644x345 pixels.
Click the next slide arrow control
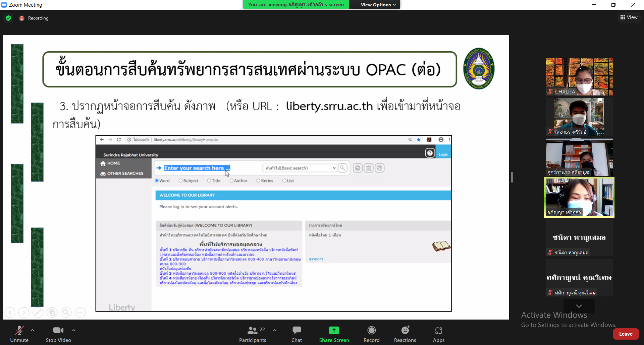(23, 313)
